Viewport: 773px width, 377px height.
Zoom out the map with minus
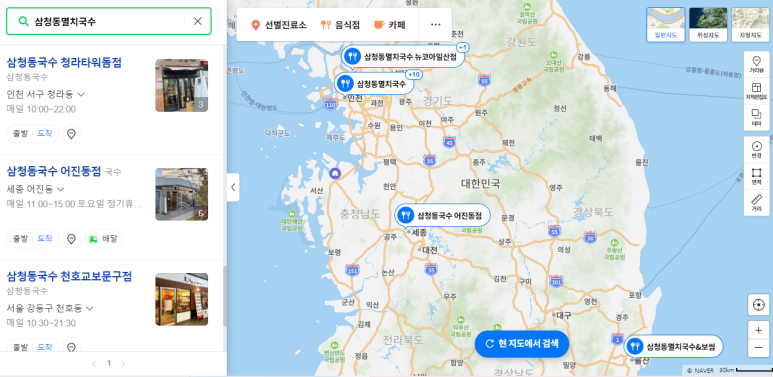pyautogui.click(x=758, y=349)
